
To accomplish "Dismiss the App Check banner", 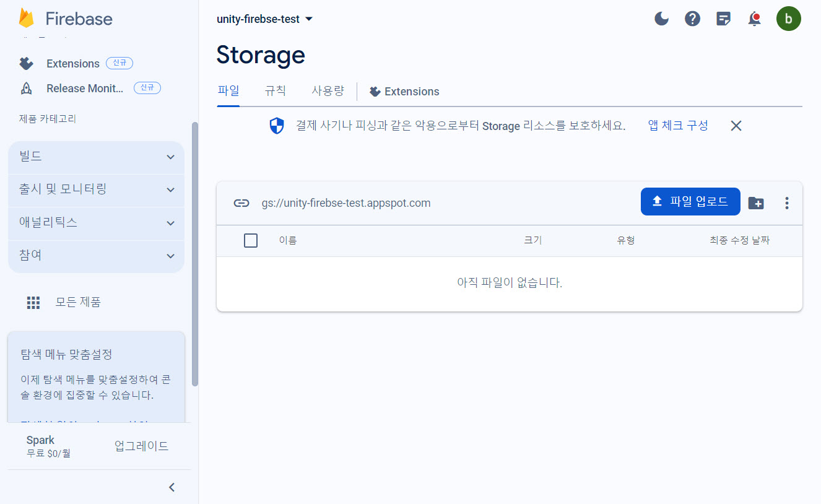I will coord(736,126).
